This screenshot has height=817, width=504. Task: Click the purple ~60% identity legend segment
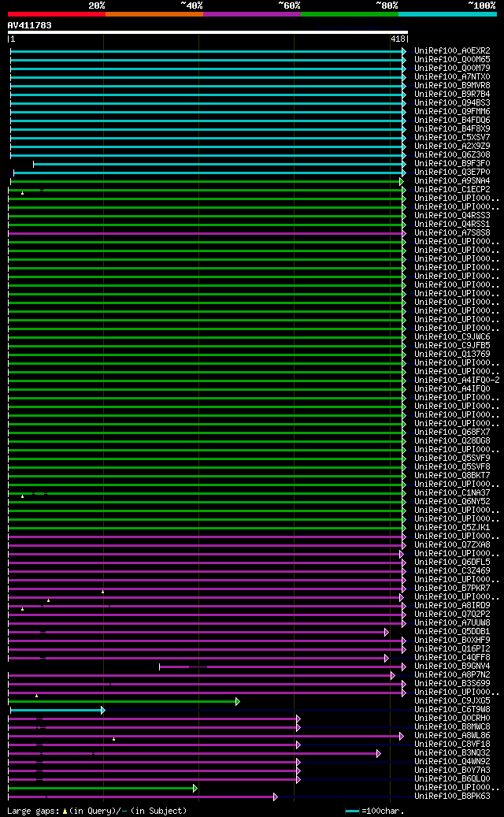pos(252,14)
